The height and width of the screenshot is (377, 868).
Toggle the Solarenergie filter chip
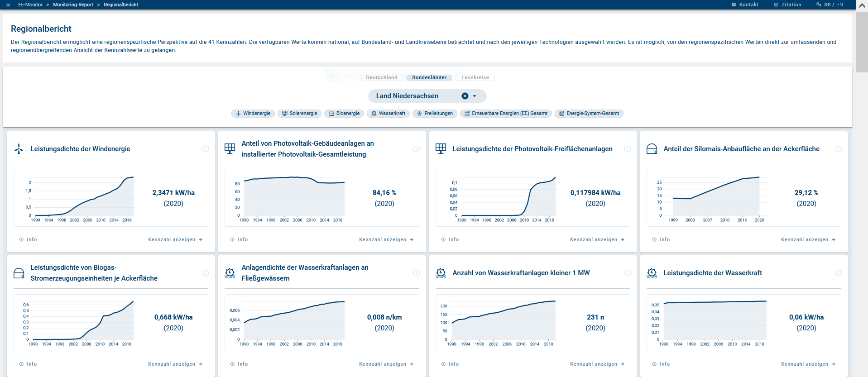[x=299, y=114]
